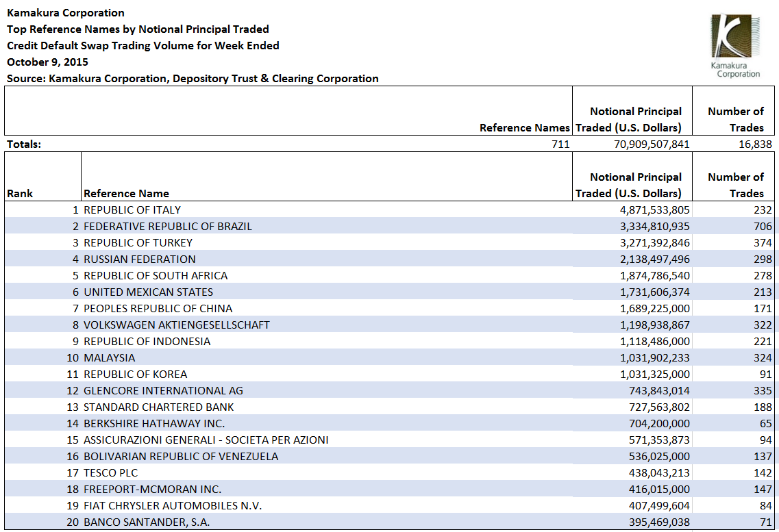
Task: Select the 'Kamakura Corporation' title line
Action: click(x=66, y=13)
